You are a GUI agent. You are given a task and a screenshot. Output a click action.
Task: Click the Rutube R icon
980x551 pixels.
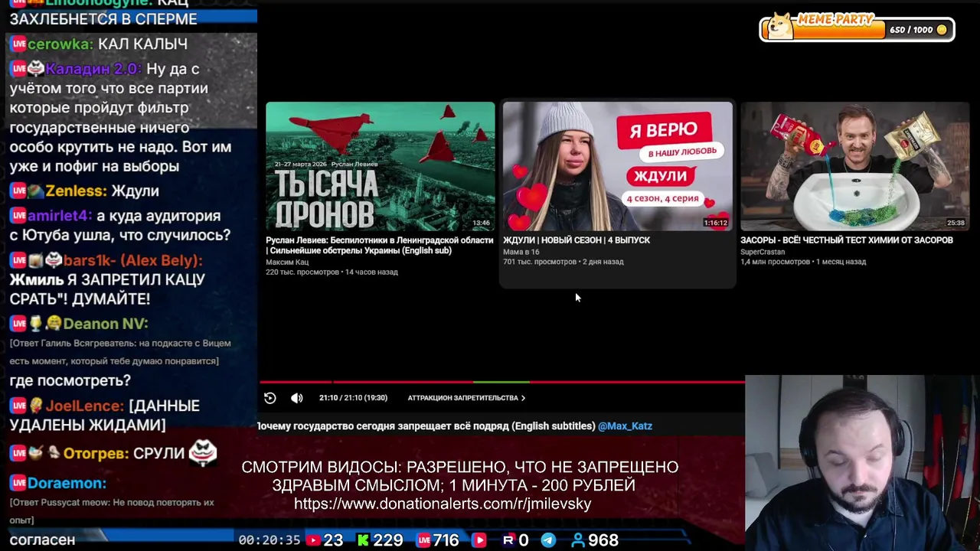click(508, 540)
